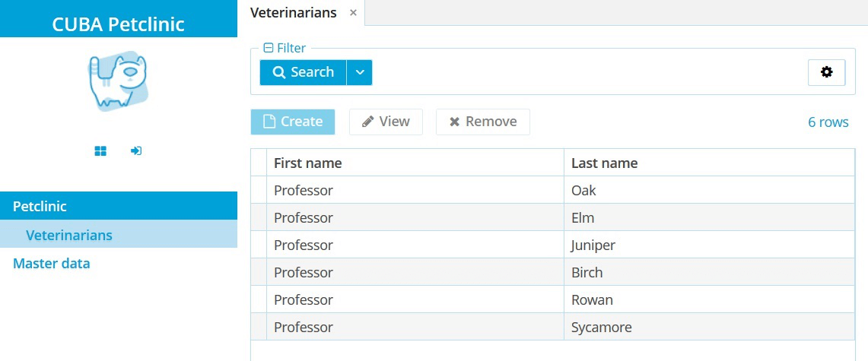
Task: Switch to the Veterinarians tab
Action: point(294,13)
